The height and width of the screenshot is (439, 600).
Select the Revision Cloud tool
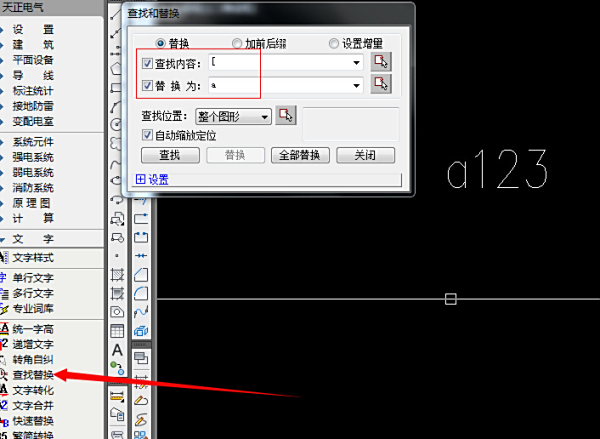pyautogui.click(x=116, y=144)
